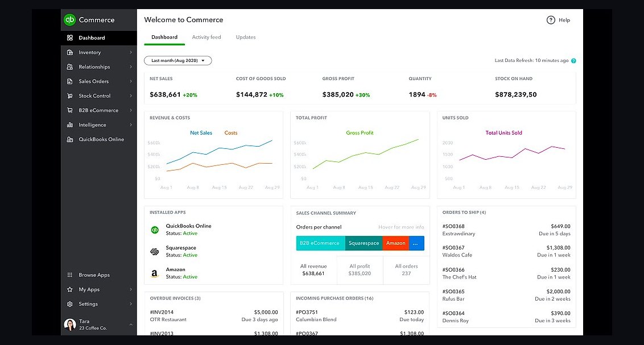Click the Squarespace installed app icon

pos(155,251)
